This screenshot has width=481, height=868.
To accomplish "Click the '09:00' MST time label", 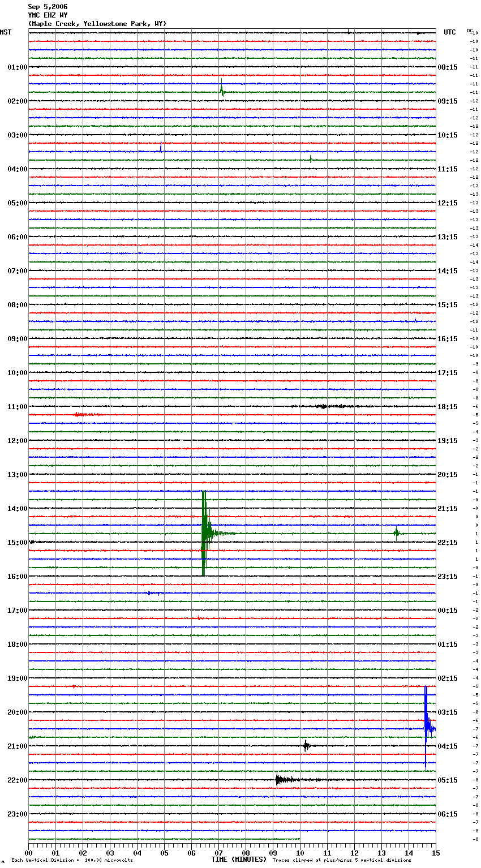I will [x=17, y=339].
